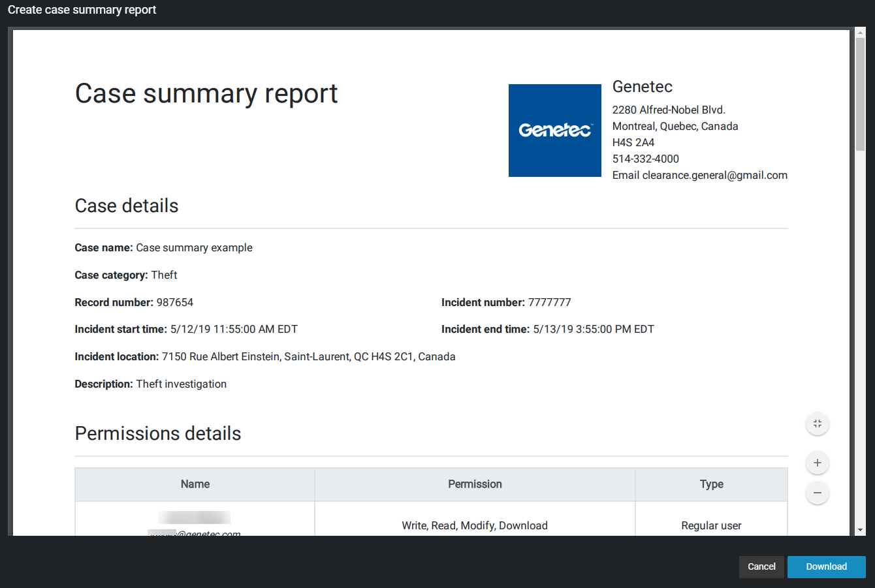Click the postal code H4S 2A4
The width and height of the screenshot is (875, 588).
click(633, 142)
